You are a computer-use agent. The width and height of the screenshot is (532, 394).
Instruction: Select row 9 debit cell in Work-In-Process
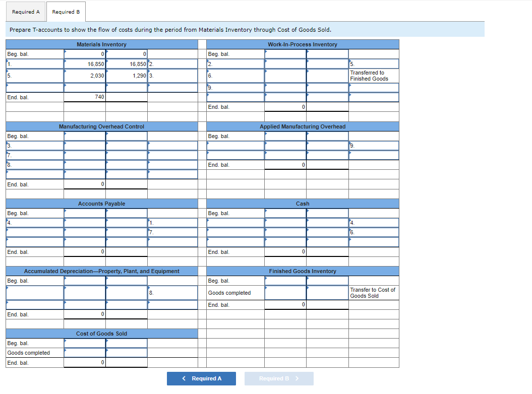285,88
